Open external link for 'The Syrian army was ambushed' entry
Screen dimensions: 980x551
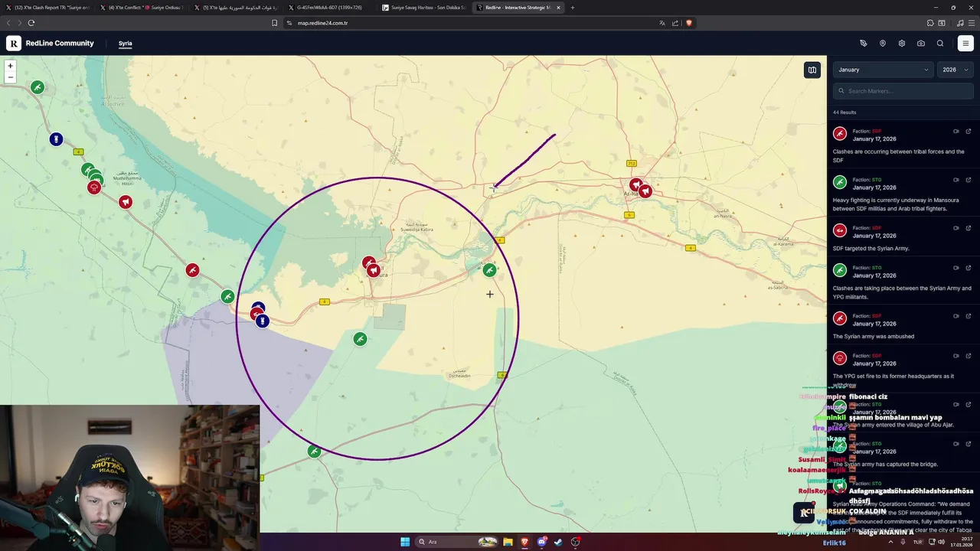969,316
